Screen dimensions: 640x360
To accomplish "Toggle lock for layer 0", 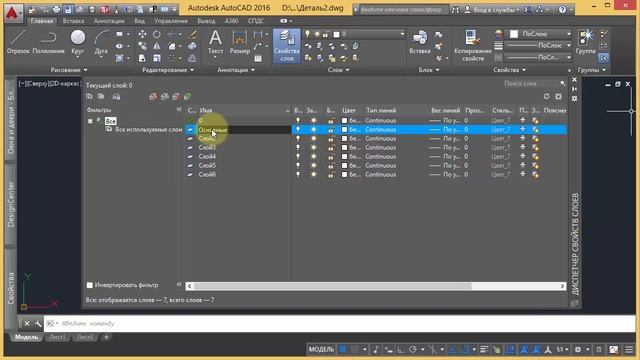I will pos(331,120).
